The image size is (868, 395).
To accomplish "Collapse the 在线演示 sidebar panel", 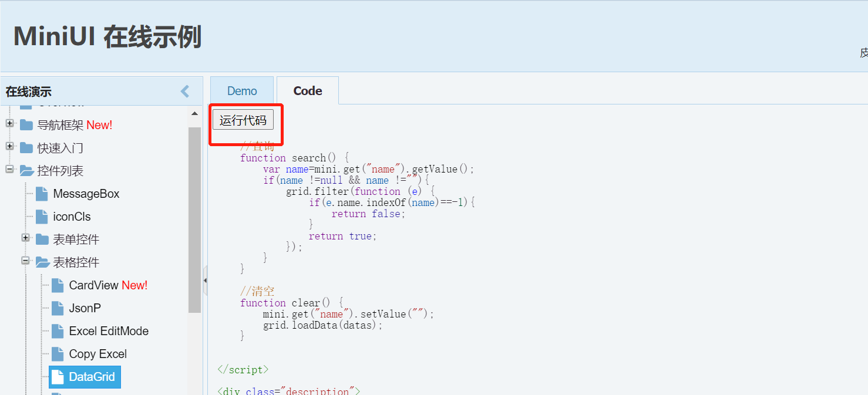I will point(184,92).
